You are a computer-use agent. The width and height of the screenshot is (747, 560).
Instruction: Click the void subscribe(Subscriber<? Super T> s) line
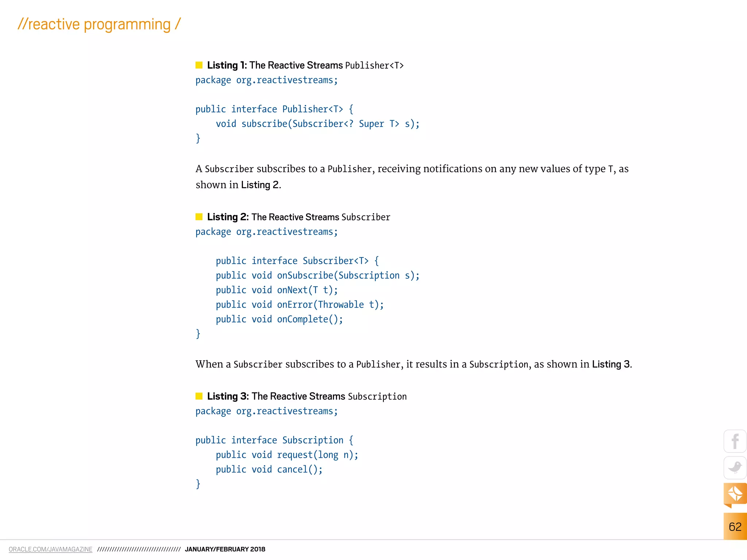pyautogui.click(x=318, y=124)
